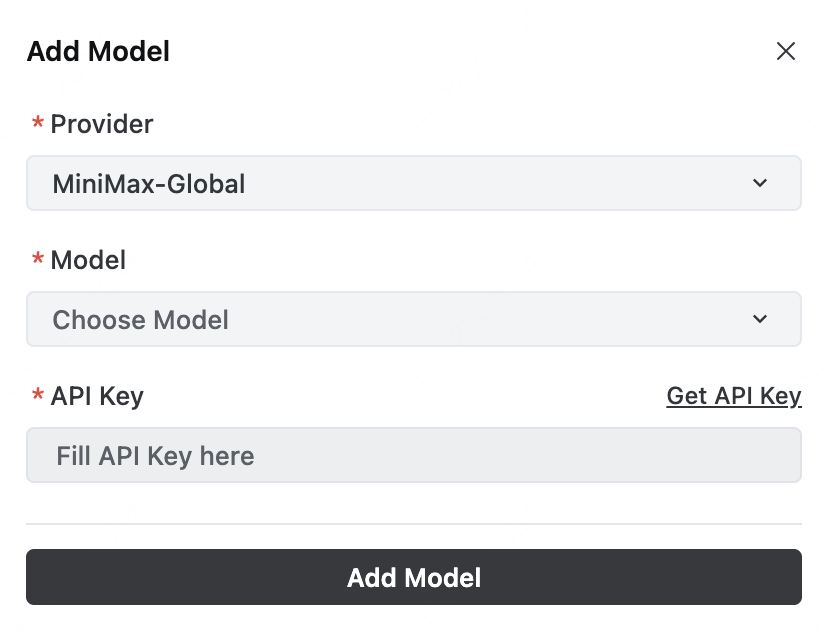Click the chevron arrow in Provider field
Screen dimensions: 824x632
(x=760, y=183)
